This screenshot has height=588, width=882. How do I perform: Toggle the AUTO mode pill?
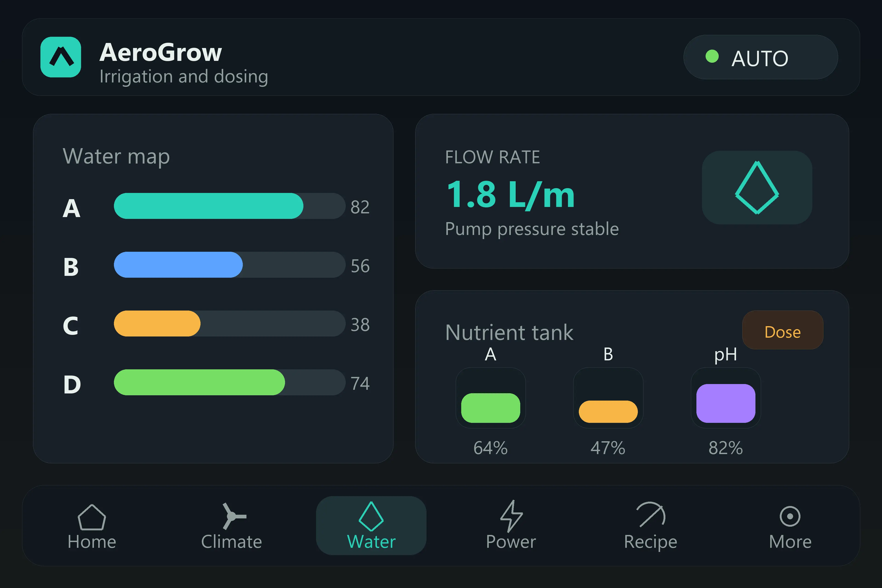760,57
